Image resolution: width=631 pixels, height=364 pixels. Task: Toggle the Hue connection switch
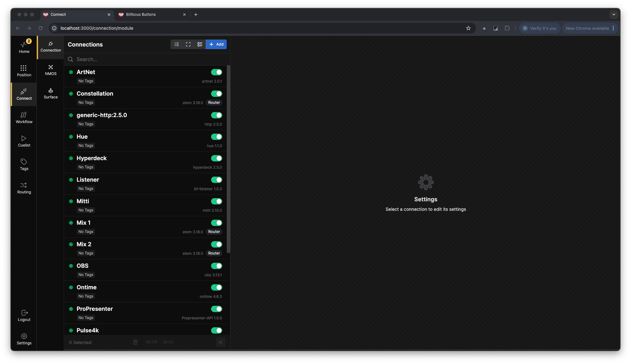[x=217, y=137]
